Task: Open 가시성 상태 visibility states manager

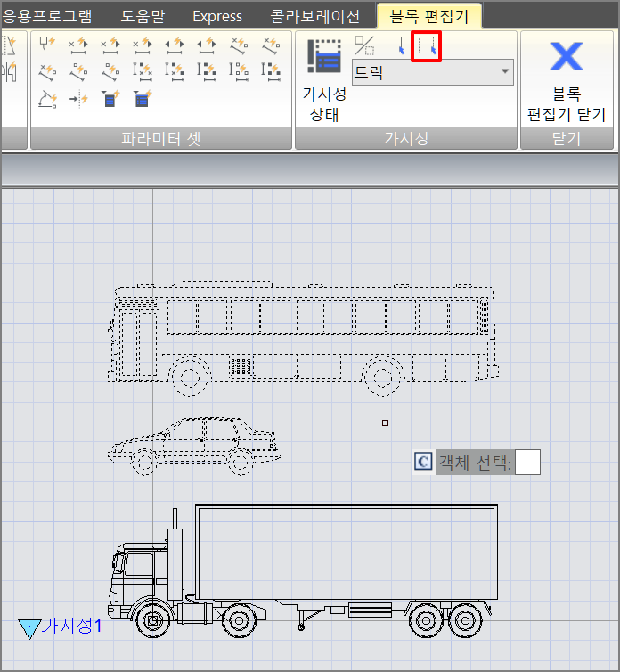Action: pyautogui.click(x=324, y=80)
